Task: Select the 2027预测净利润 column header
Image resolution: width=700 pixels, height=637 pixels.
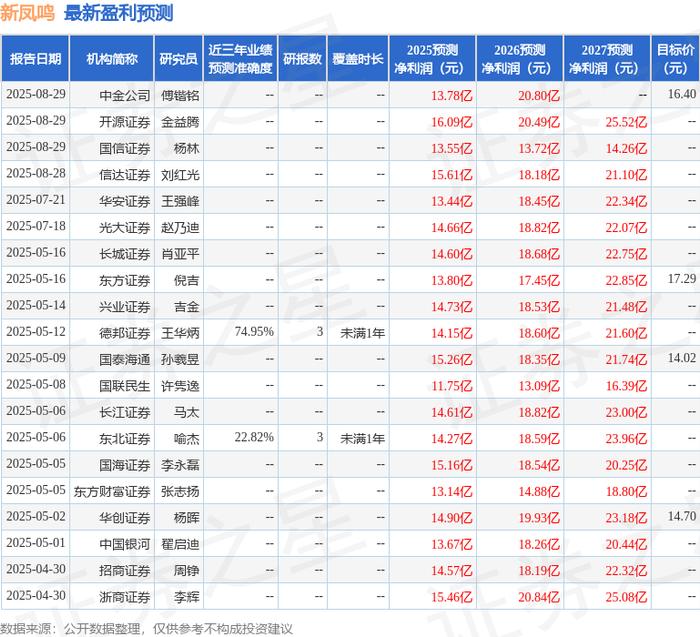Action: click(607, 59)
